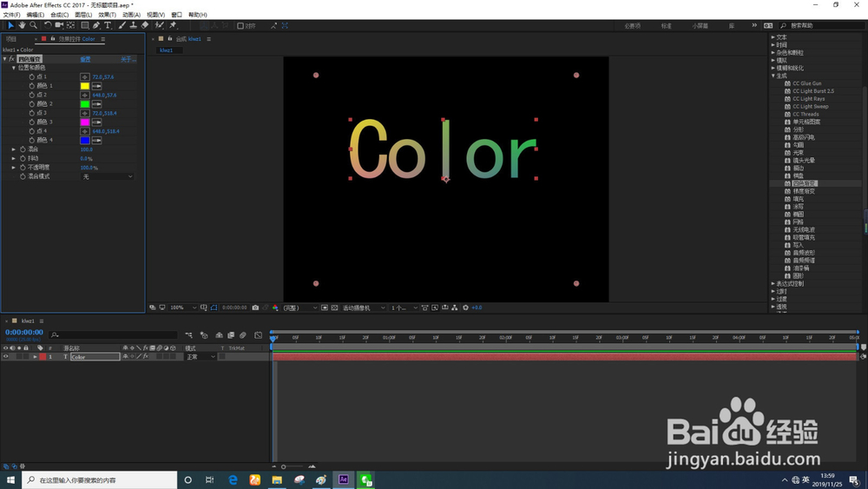Select the Brush tool

tap(122, 25)
